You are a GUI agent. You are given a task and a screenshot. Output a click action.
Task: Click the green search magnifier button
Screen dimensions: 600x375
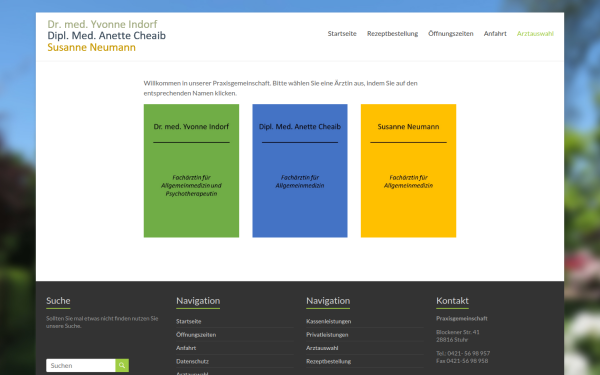tap(122, 365)
